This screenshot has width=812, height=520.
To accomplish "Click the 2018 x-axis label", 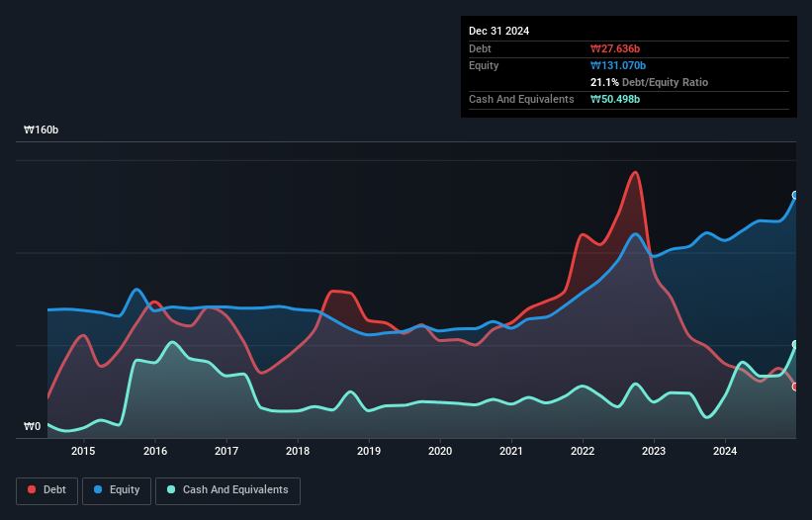I will (x=298, y=451).
